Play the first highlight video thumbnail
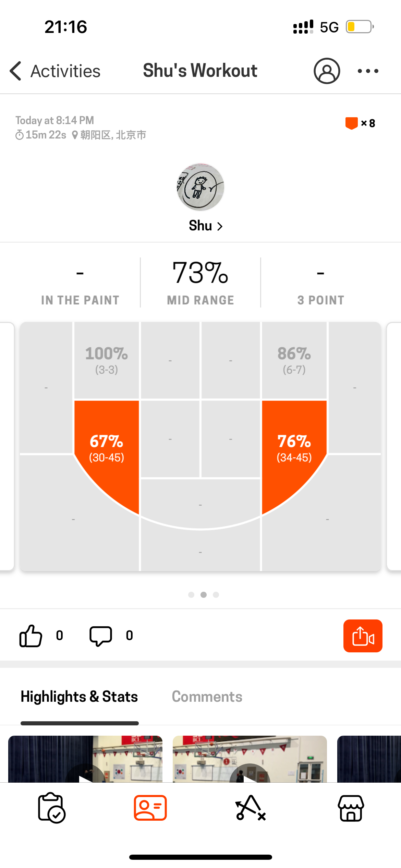Image resolution: width=401 pixels, height=868 pixels. (x=85, y=759)
